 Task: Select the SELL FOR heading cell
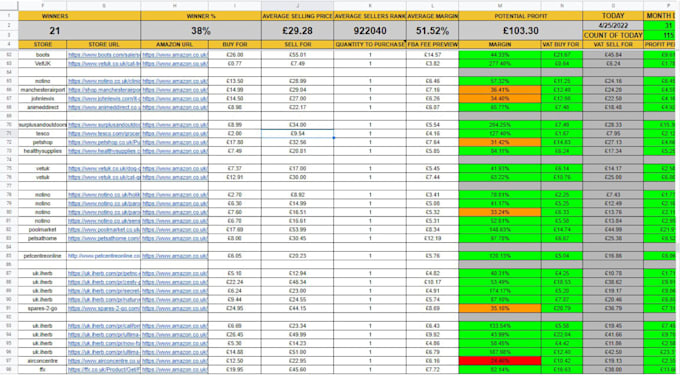point(298,45)
